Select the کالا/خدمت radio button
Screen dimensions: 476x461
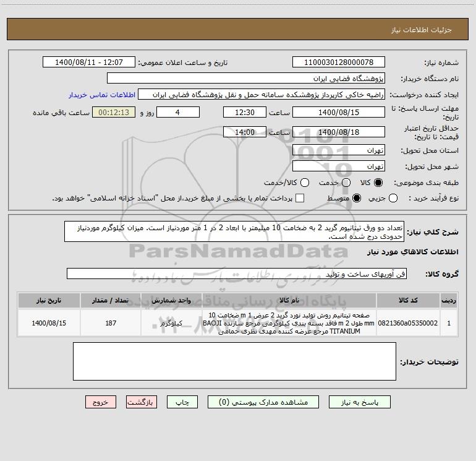[305, 183]
